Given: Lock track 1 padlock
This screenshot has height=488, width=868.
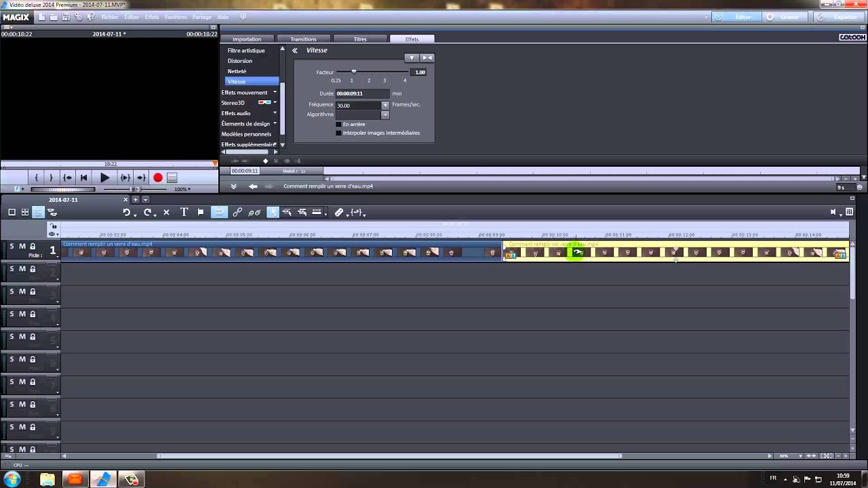Looking at the screenshot, I should click(x=33, y=247).
